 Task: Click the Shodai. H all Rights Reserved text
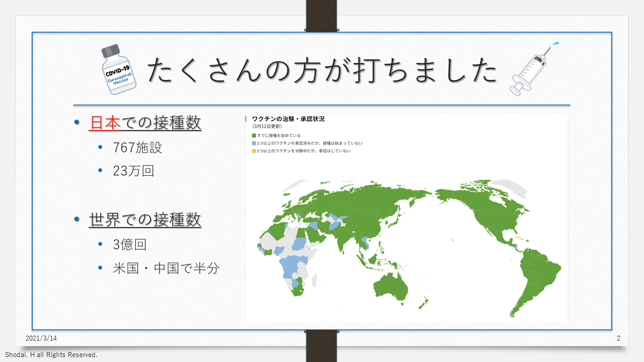pyautogui.click(x=51, y=355)
